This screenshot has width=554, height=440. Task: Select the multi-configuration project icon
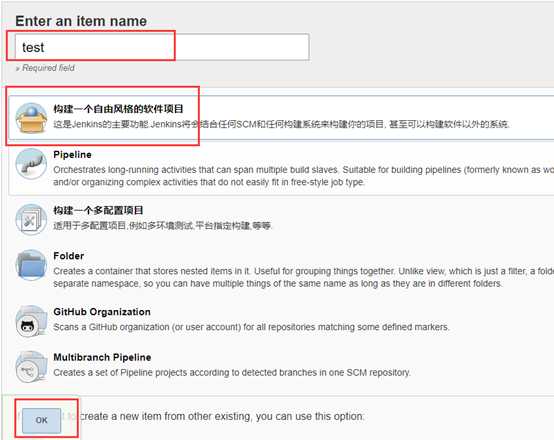(x=31, y=219)
